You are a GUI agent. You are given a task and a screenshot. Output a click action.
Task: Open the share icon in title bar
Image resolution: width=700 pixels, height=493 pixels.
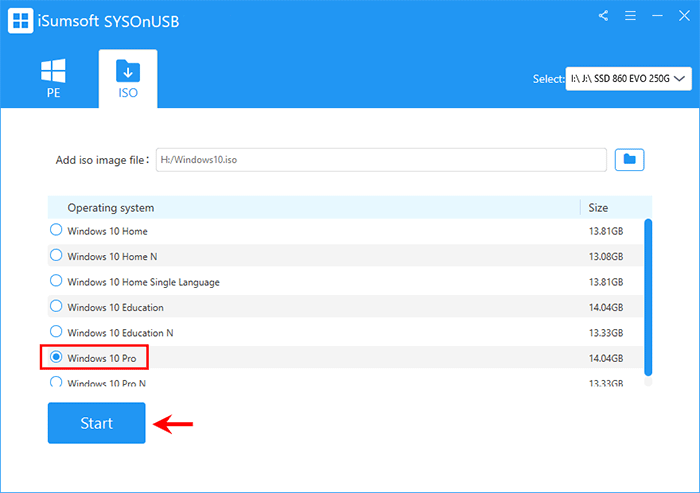[604, 16]
